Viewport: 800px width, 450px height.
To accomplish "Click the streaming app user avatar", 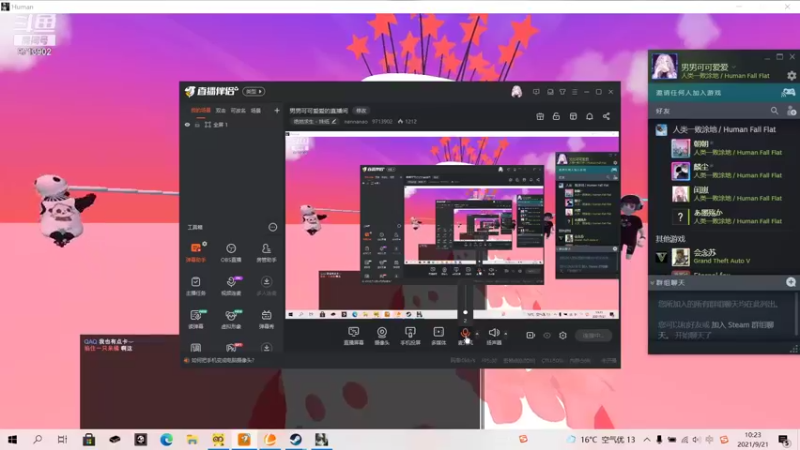I will (x=516, y=92).
